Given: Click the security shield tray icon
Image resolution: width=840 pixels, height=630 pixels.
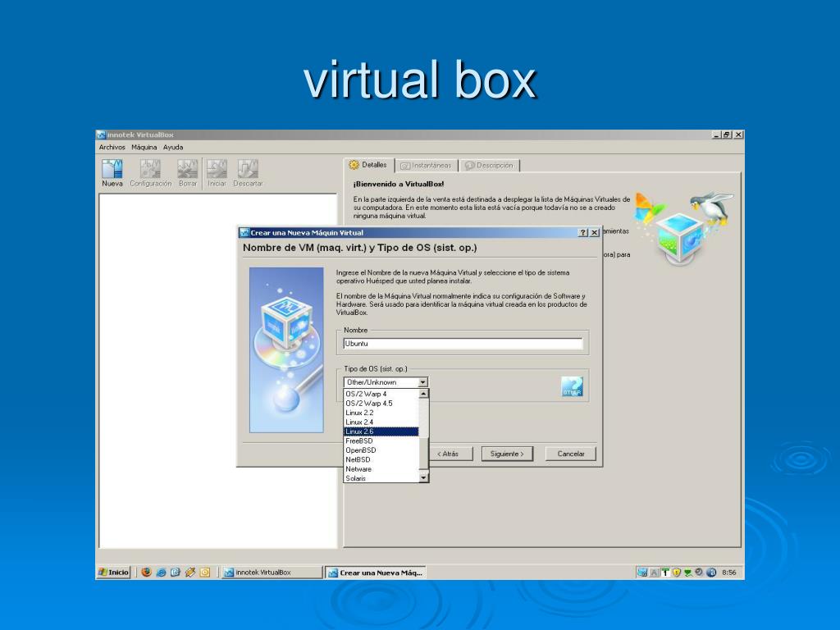Looking at the screenshot, I should (676, 572).
